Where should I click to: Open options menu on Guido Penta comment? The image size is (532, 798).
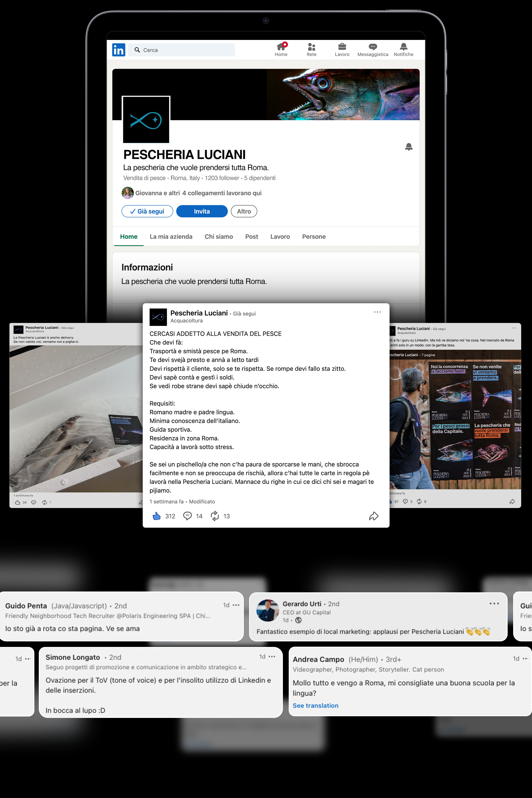[x=236, y=605]
